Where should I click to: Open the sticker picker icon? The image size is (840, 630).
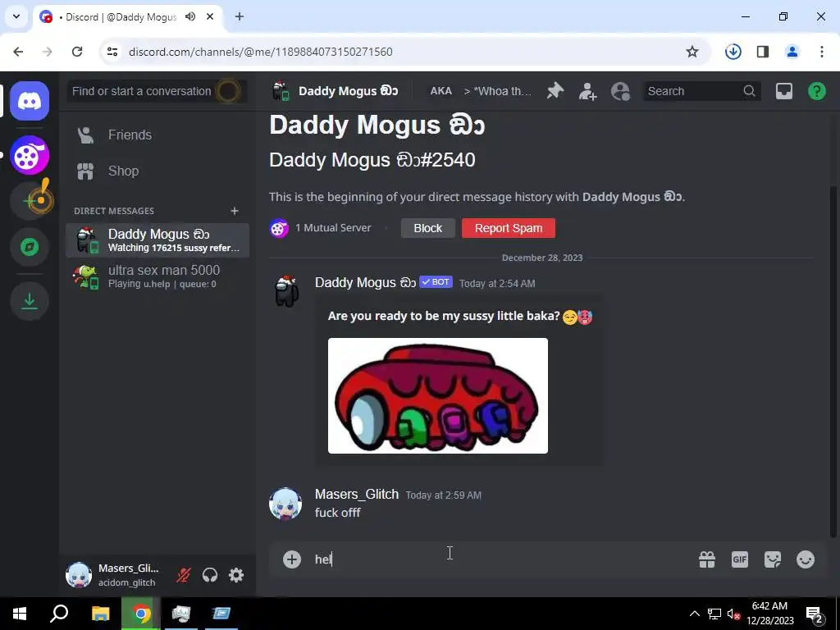pos(773,559)
